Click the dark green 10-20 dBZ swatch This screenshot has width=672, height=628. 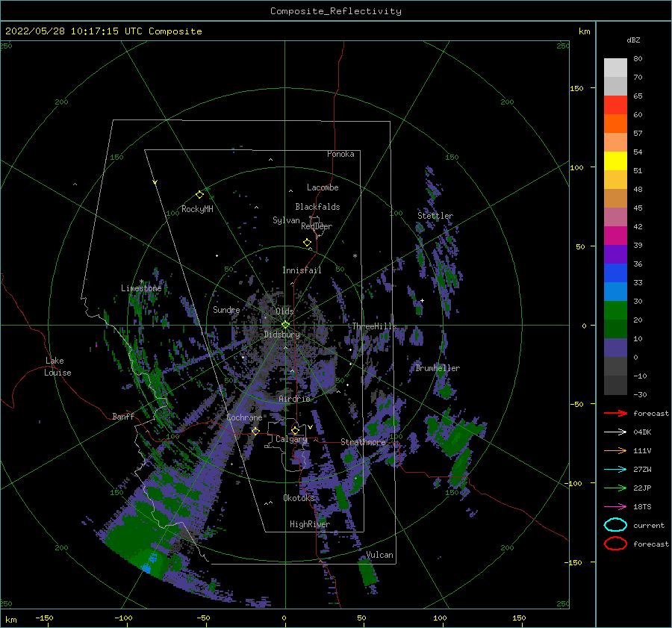(x=615, y=329)
